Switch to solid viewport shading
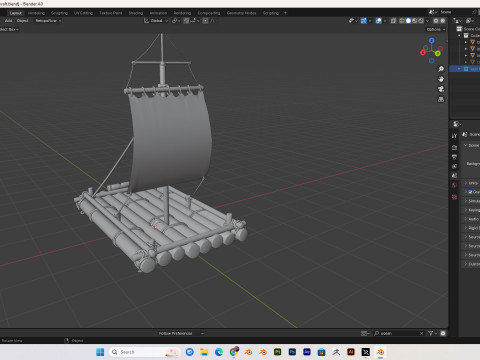480x360 pixels. tap(408, 21)
